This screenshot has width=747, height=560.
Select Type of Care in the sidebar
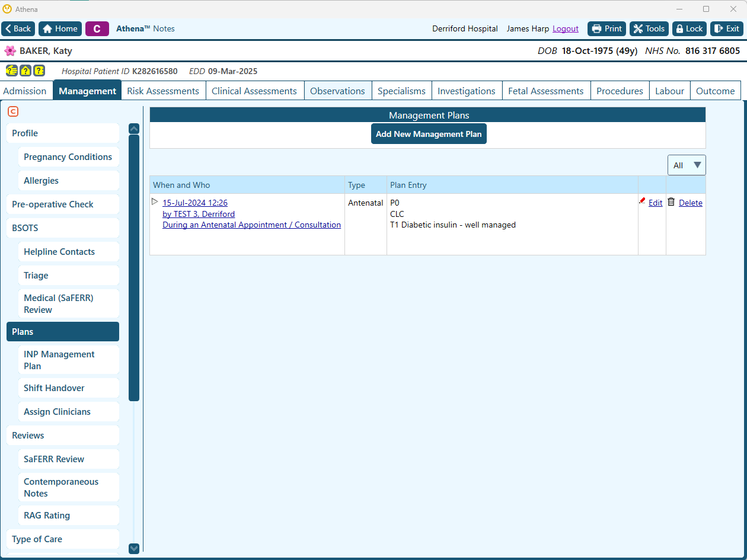click(63, 539)
